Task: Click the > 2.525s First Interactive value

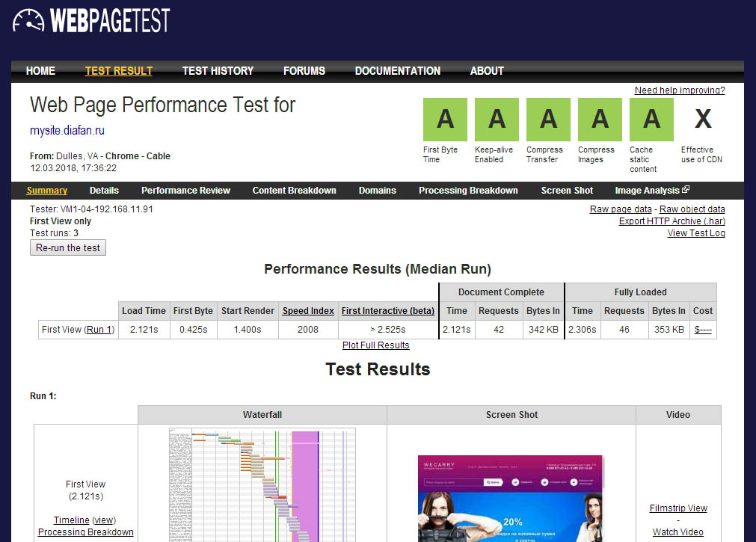Action: click(387, 330)
